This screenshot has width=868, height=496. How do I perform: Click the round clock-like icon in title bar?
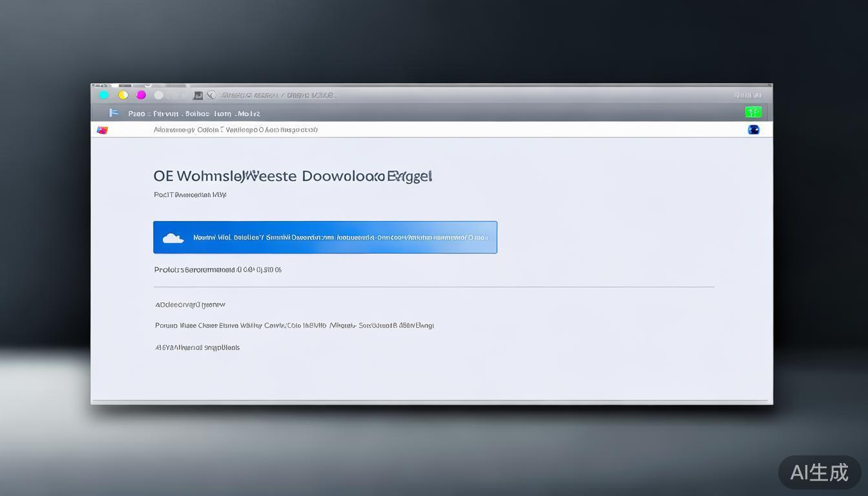[x=211, y=95]
